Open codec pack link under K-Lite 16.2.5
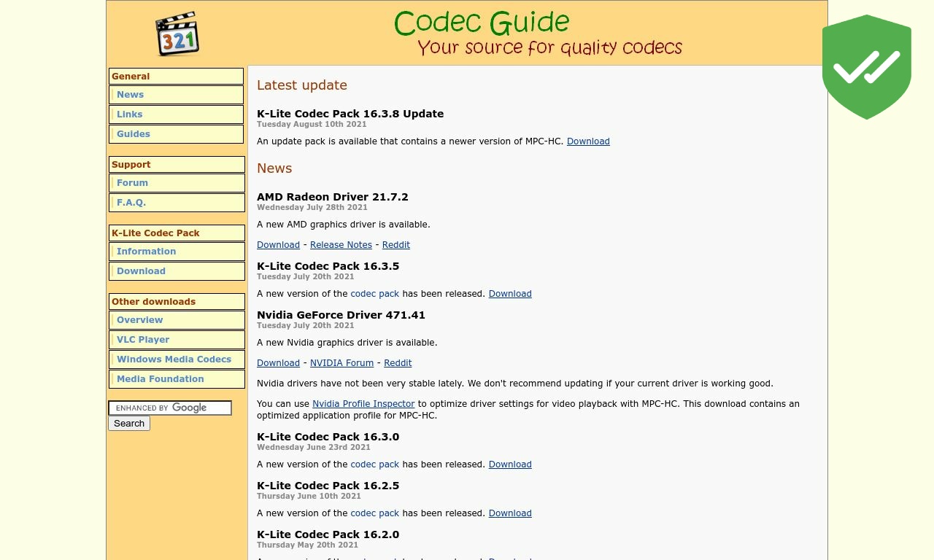 click(x=375, y=513)
